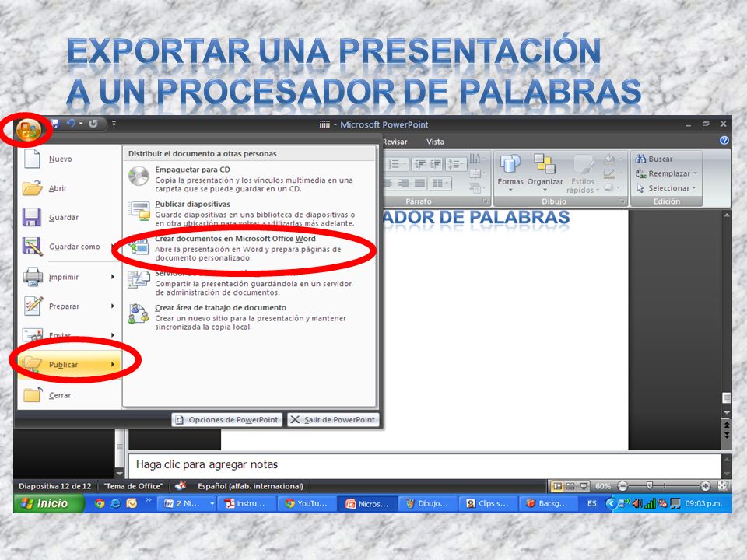Image resolution: width=747 pixels, height=560 pixels.
Task: Open the Dibujo dialog launcher
Action: (x=622, y=201)
